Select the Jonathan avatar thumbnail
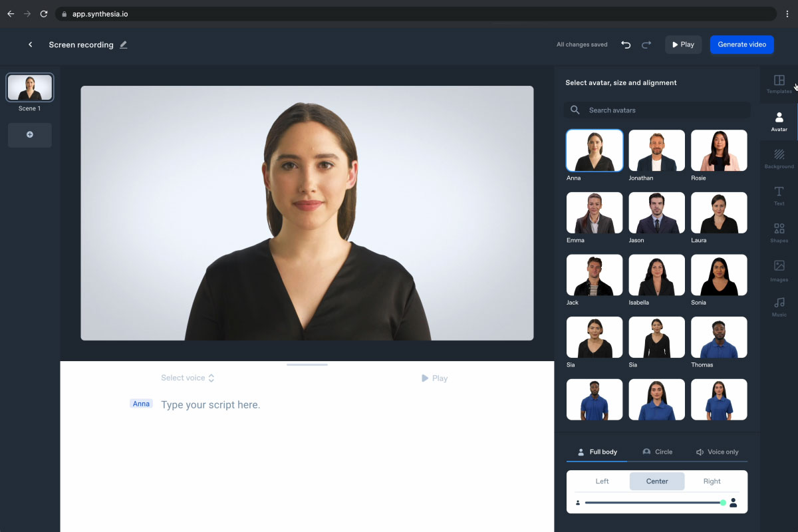798x532 pixels. click(x=656, y=150)
